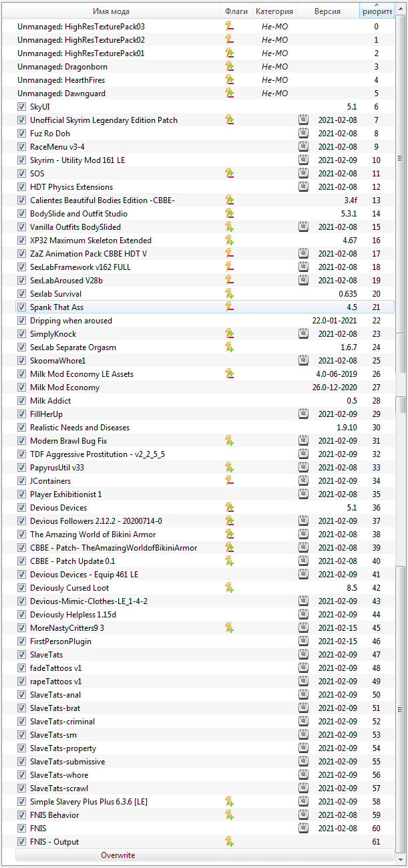
Task: Click the flag icon for The Amazing World of Bikini Armor
Action: point(230,535)
